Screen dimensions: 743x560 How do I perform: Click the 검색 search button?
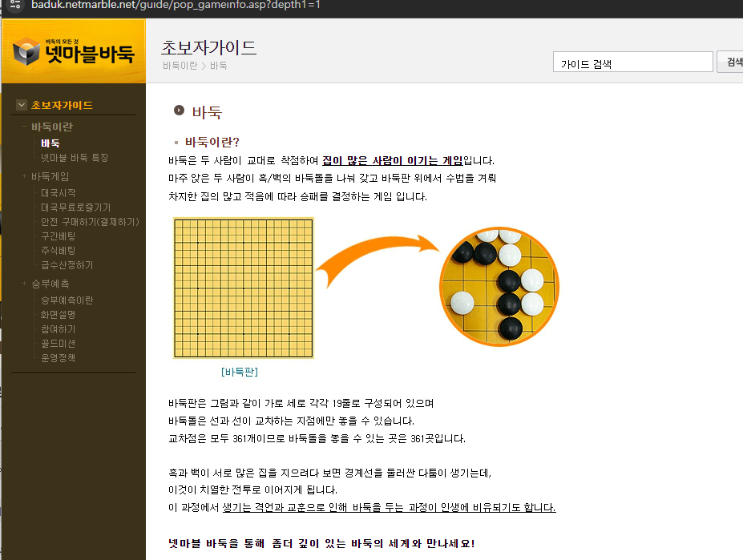coord(732,61)
